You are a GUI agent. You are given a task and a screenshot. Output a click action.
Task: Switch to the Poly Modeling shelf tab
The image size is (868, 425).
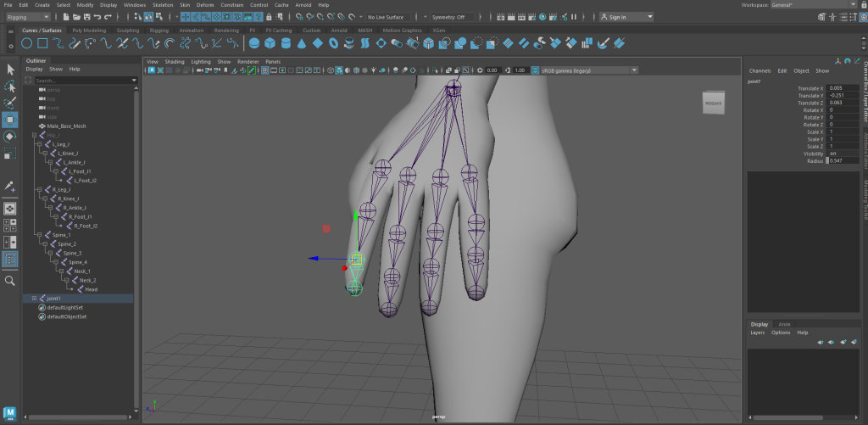(x=89, y=31)
